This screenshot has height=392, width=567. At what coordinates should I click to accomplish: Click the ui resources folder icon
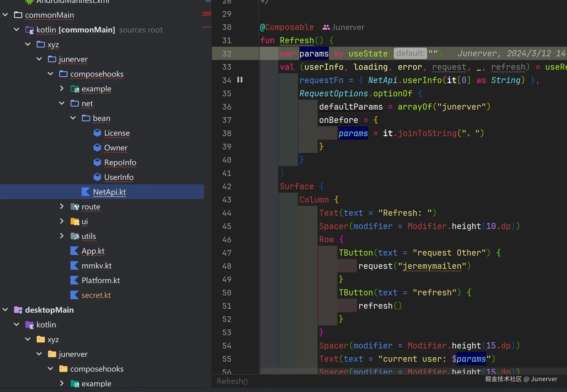[75, 221]
